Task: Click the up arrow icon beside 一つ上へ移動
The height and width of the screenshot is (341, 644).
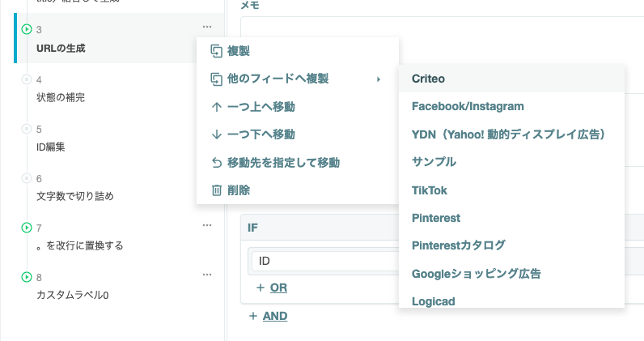Action: [217, 108]
